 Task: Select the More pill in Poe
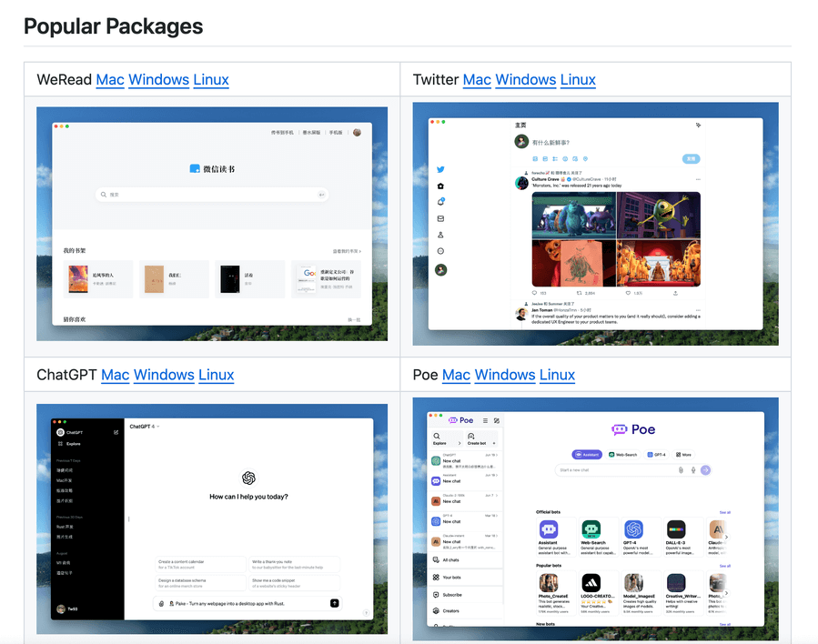pyautogui.click(x=683, y=455)
